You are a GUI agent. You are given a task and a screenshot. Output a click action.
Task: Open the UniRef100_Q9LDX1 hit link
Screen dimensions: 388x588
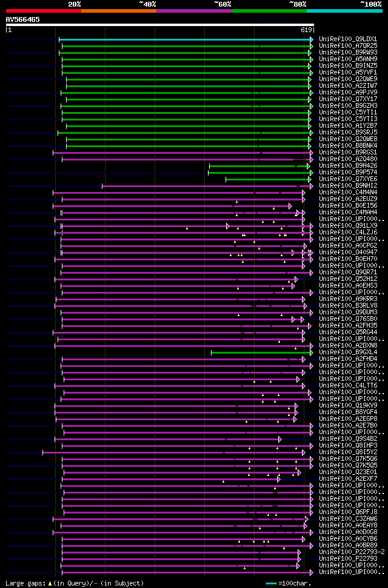point(348,39)
